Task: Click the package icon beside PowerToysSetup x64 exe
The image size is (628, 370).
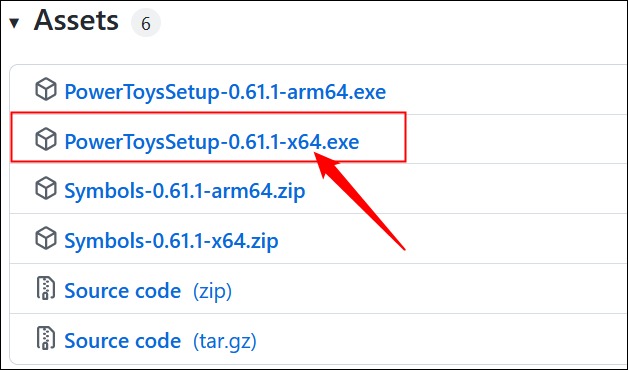Action: pyautogui.click(x=46, y=139)
